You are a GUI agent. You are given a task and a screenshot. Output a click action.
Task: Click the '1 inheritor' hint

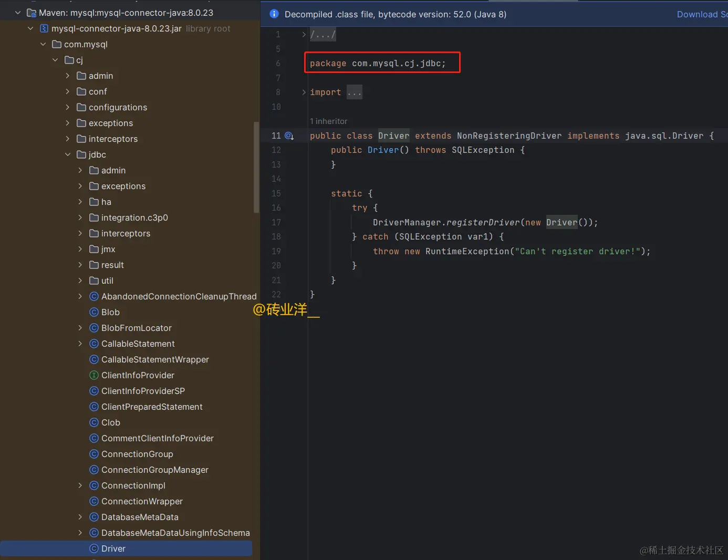(328, 121)
